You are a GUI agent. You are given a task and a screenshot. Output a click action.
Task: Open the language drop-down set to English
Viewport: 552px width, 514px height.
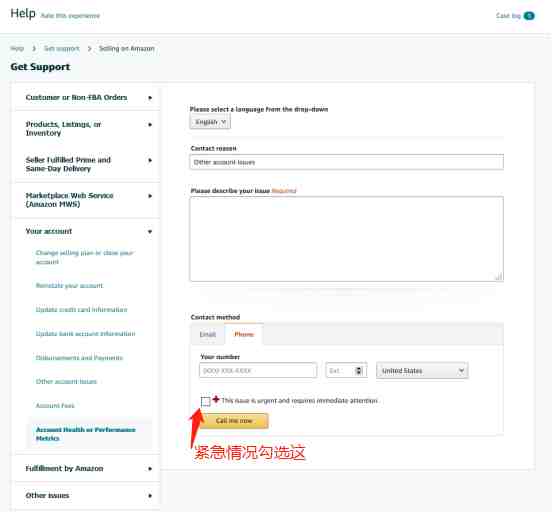(210, 122)
